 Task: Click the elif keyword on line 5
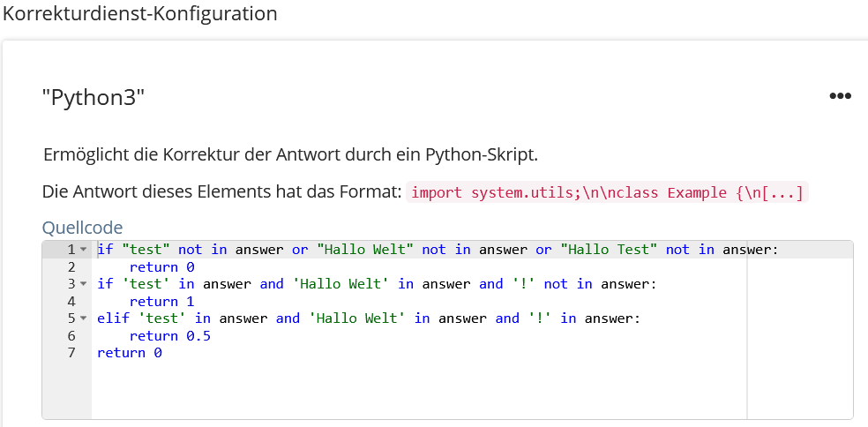pyautogui.click(x=114, y=318)
